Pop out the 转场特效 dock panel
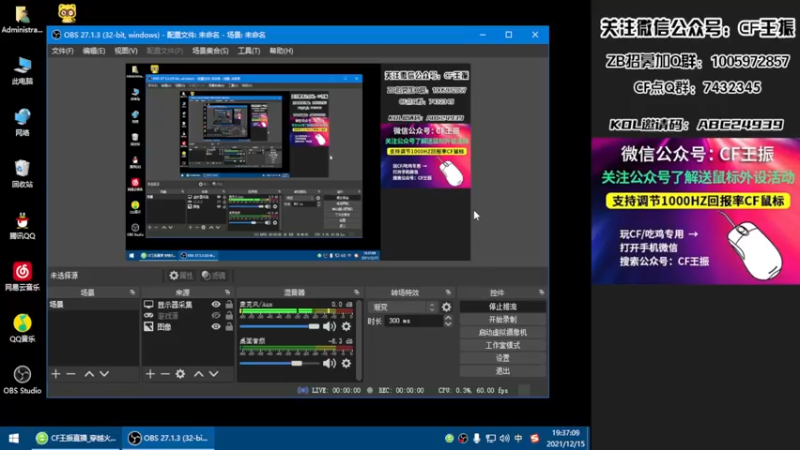Screen dimensions: 800x450 click(448, 292)
